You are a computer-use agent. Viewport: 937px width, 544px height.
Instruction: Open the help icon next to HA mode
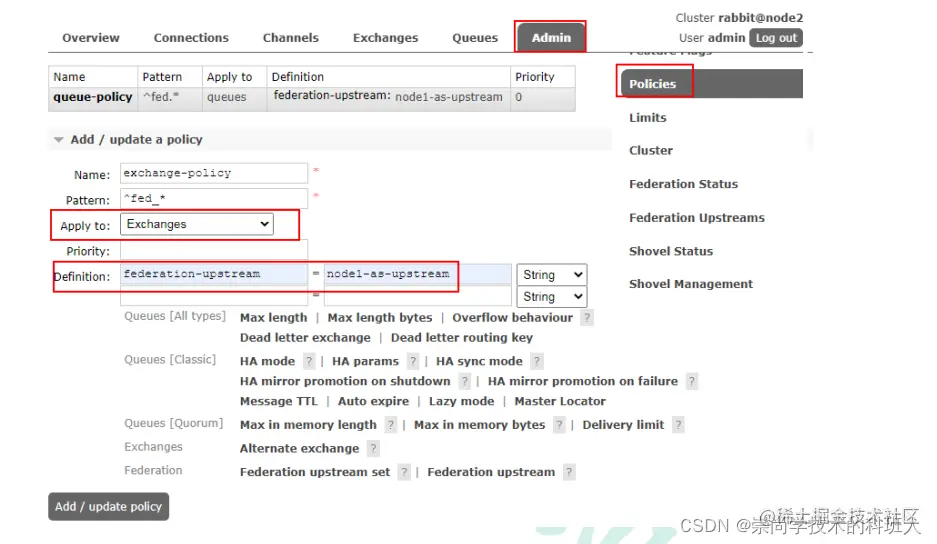pyautogui.click(x=308, y=361)
